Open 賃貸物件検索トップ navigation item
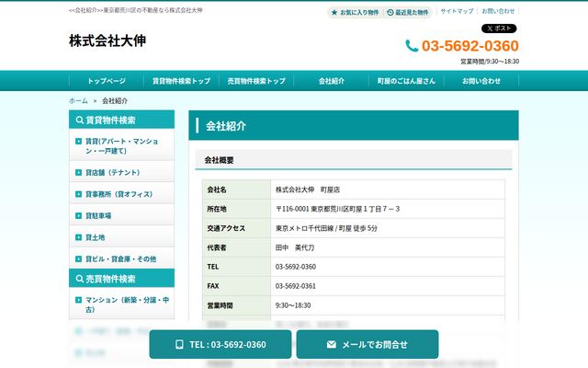588x368 pixels. [182, 81]
